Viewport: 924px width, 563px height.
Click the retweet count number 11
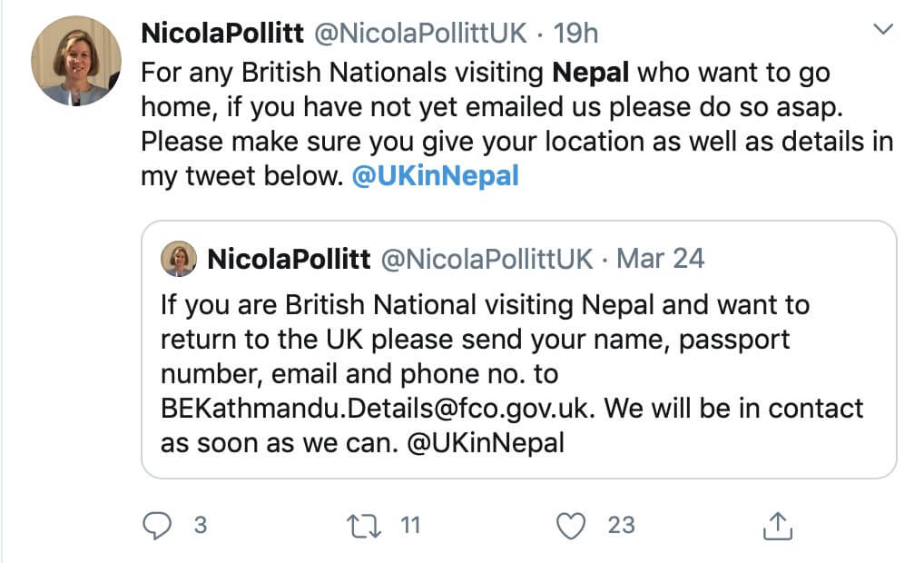410,525
